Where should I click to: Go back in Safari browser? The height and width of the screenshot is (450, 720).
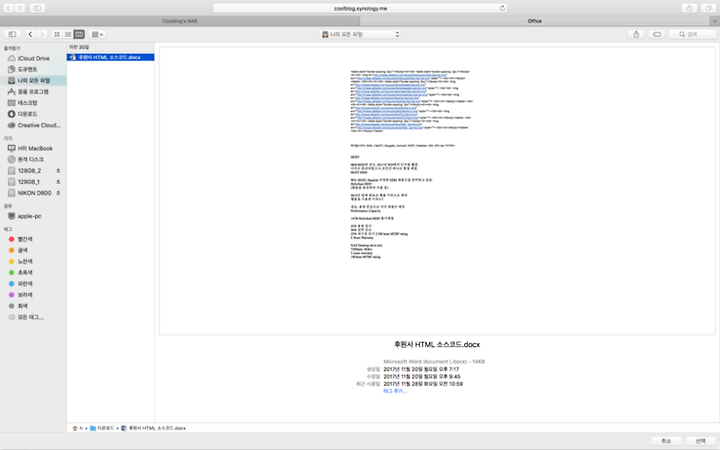[9, 8]
